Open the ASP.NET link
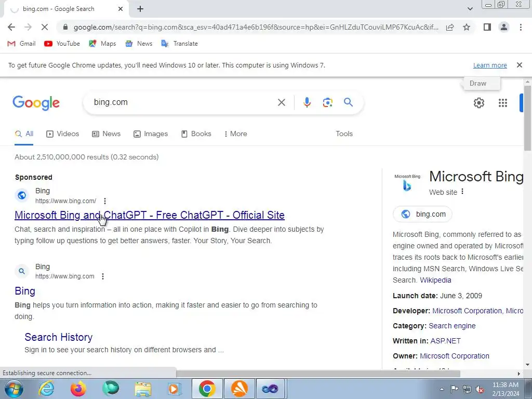The image size is (532, 399). coord(445,341)
